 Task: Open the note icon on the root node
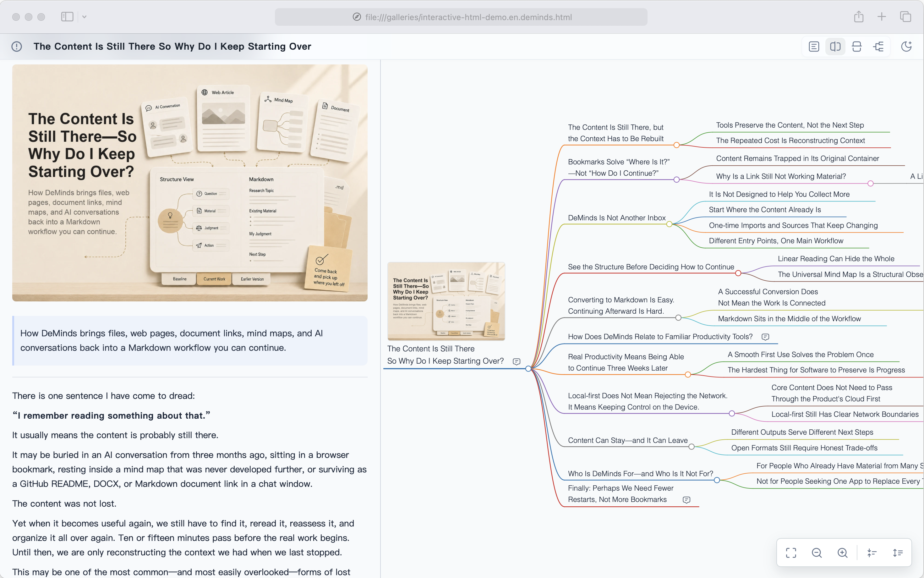click(x=516, y=361)
